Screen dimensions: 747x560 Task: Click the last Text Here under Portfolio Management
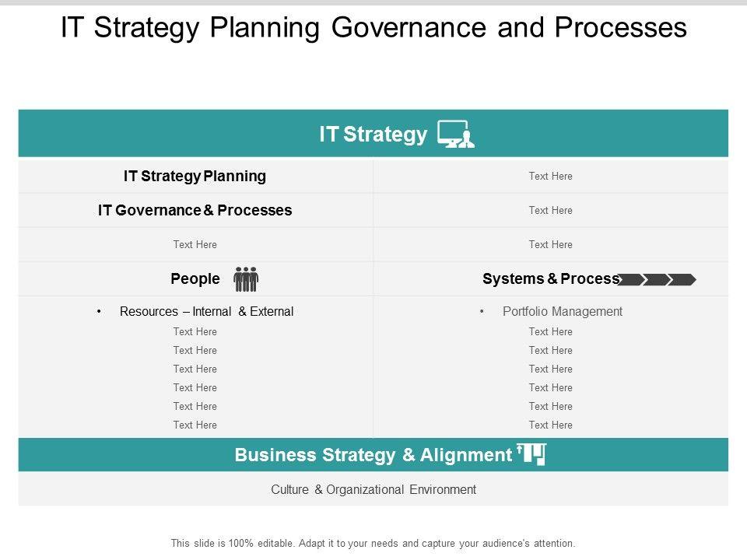click(x=550, y=425)
